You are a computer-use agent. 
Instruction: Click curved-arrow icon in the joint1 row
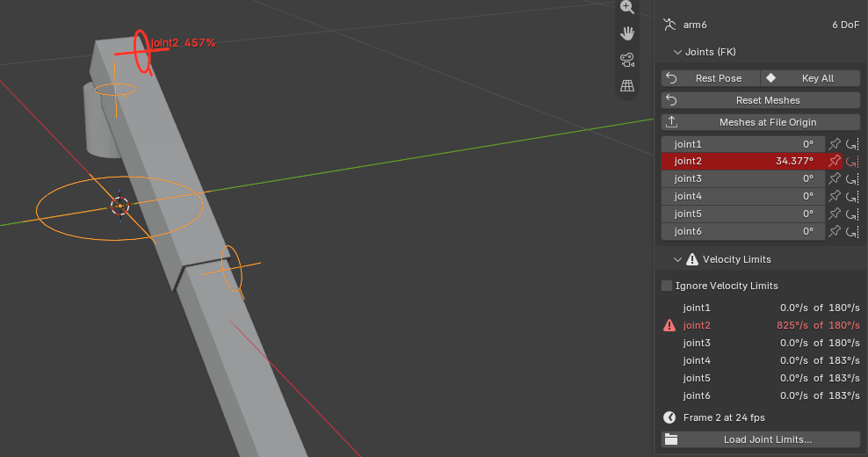pyautogui.click(x=852, y=144)
